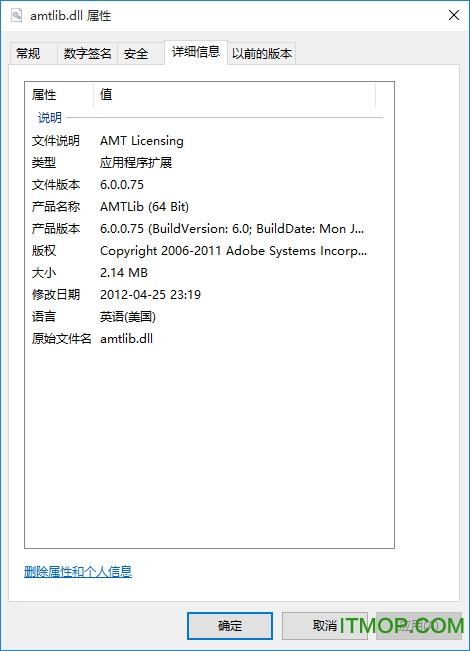Click the value 应用程序扩展
Image resolution: width=470 pixels, height=651 pixels.
tap(136, 163)
